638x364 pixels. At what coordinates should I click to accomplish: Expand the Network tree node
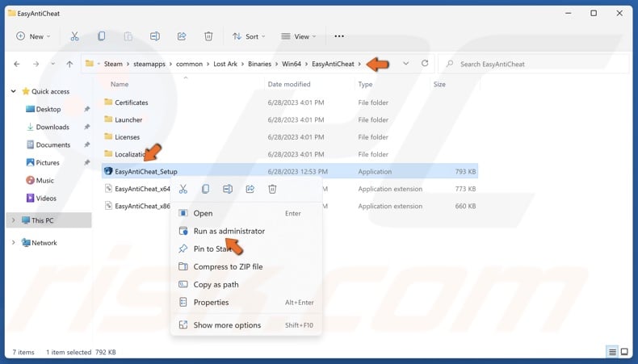(x=14, y=242)
